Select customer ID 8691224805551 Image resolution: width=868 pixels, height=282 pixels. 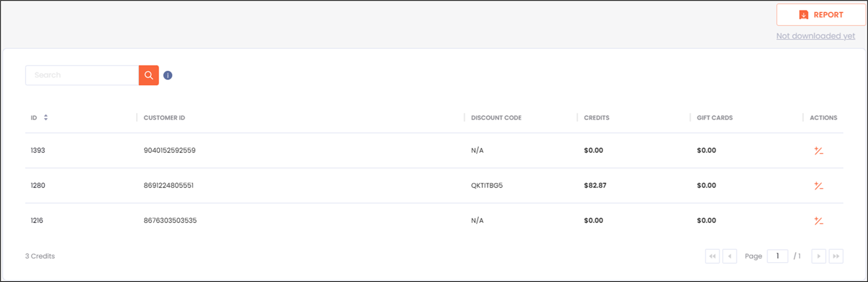(x=168, y=186)
